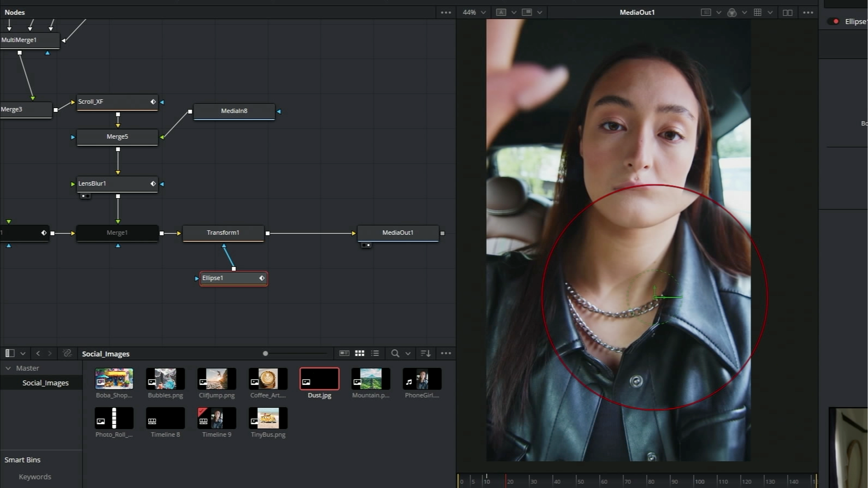
Task: Select the Social_Images bin
Action: 45,383
